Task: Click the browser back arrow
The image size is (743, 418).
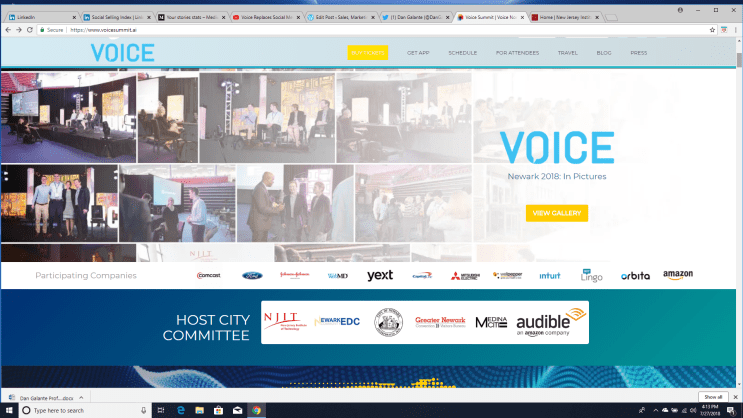Action: pyautogui.click(x=7, y=30)
